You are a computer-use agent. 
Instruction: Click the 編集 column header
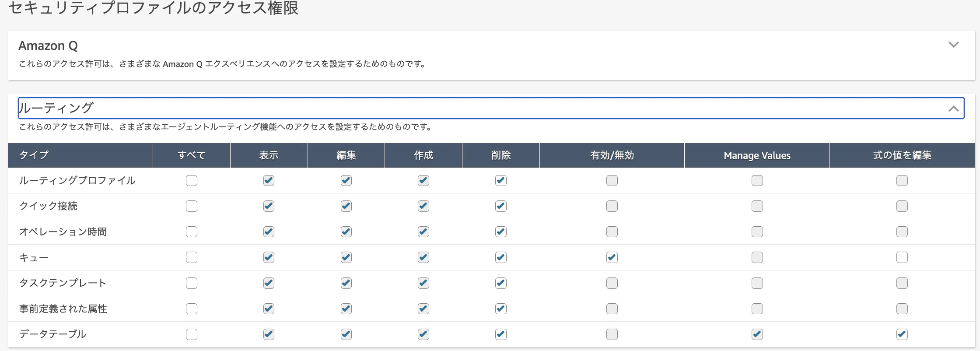pyautogui.click(x=346, y=155)
